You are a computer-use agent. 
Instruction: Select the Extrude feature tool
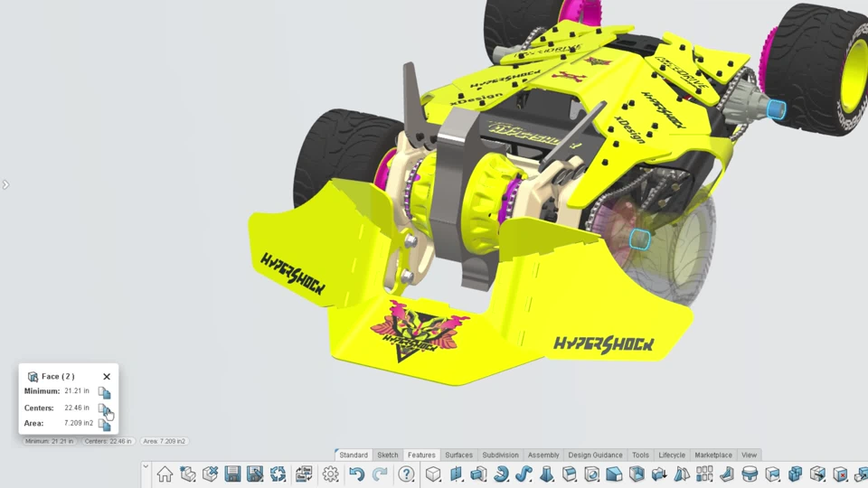coord(456,474)
